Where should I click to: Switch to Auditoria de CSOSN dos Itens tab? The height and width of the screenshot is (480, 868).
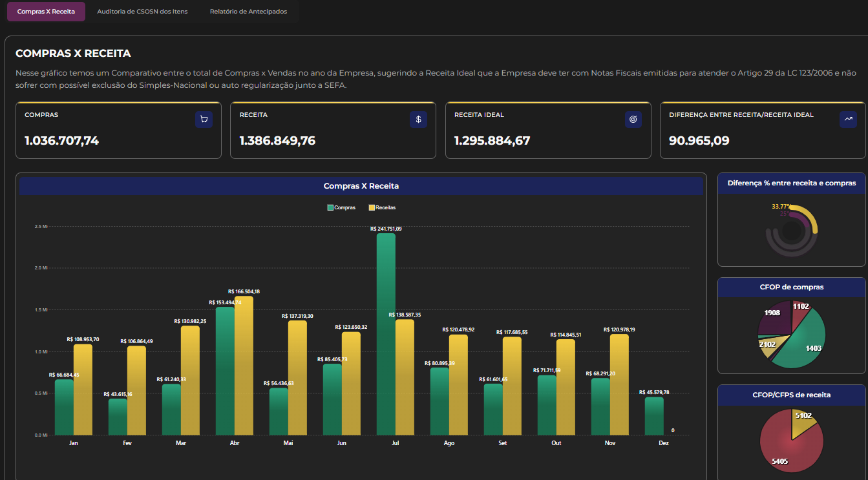coord(142,12)
